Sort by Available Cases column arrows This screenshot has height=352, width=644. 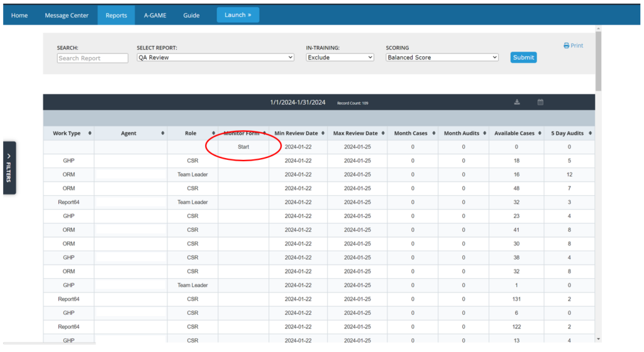click(539, 133)
